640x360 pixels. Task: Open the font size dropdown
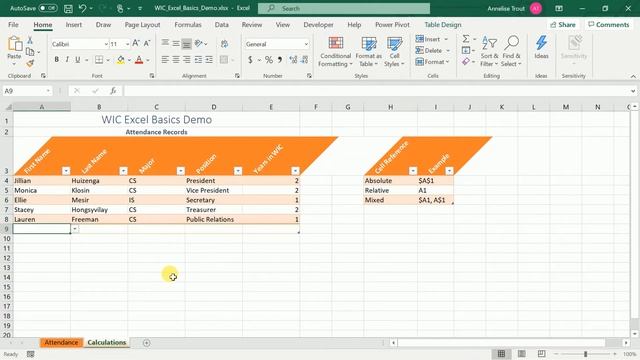pyautogui.click(x=127, y=44)
